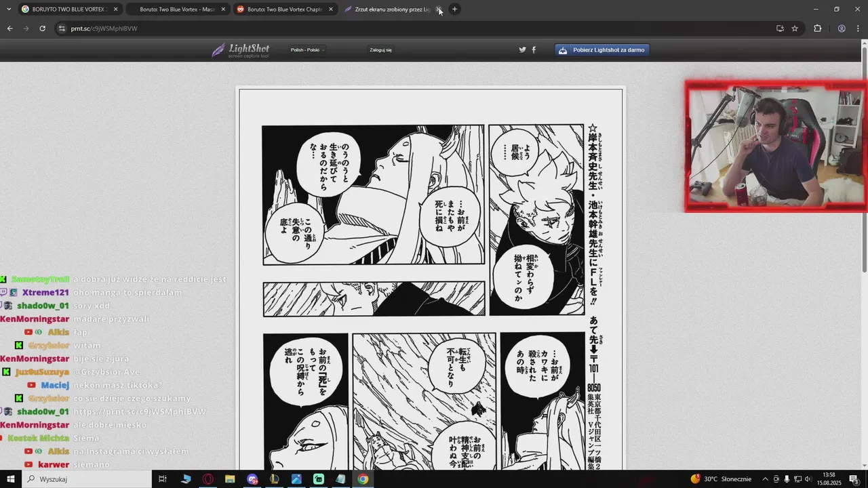Screen dimensions: 868x488
Task: Open the Windows Start menu
Action: tap(9, 479)
